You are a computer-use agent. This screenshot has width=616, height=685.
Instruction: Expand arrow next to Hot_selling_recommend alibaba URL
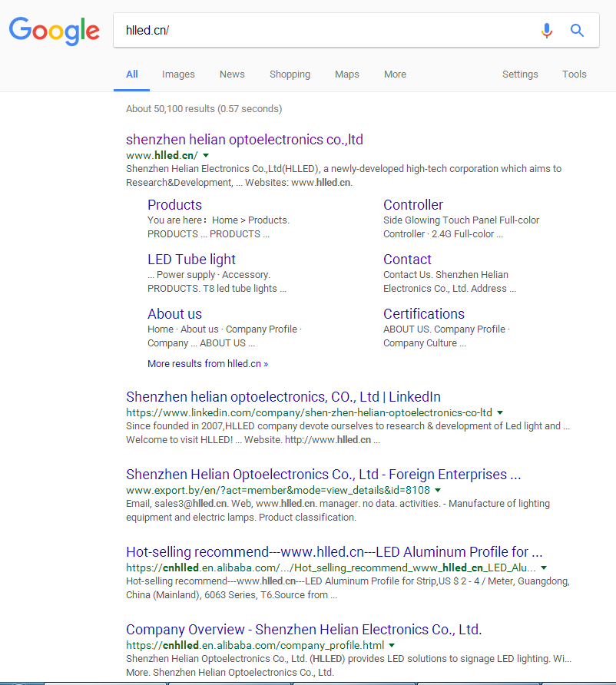click(544, 568)
